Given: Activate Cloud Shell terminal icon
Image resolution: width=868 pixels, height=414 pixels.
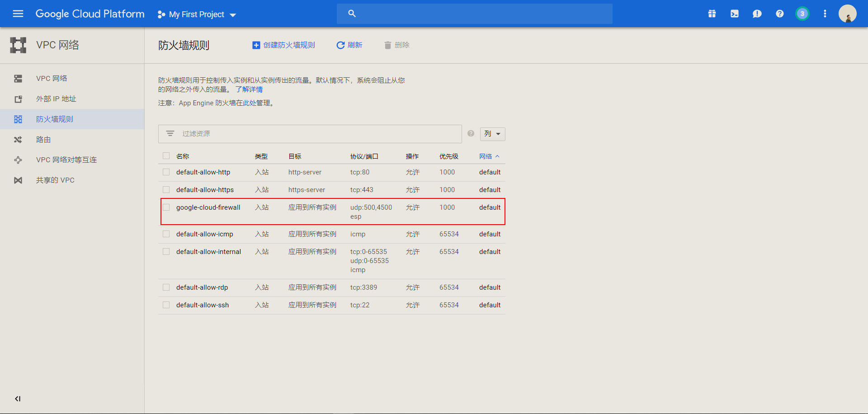Looking at the screenshot, I should click(735, 14).
